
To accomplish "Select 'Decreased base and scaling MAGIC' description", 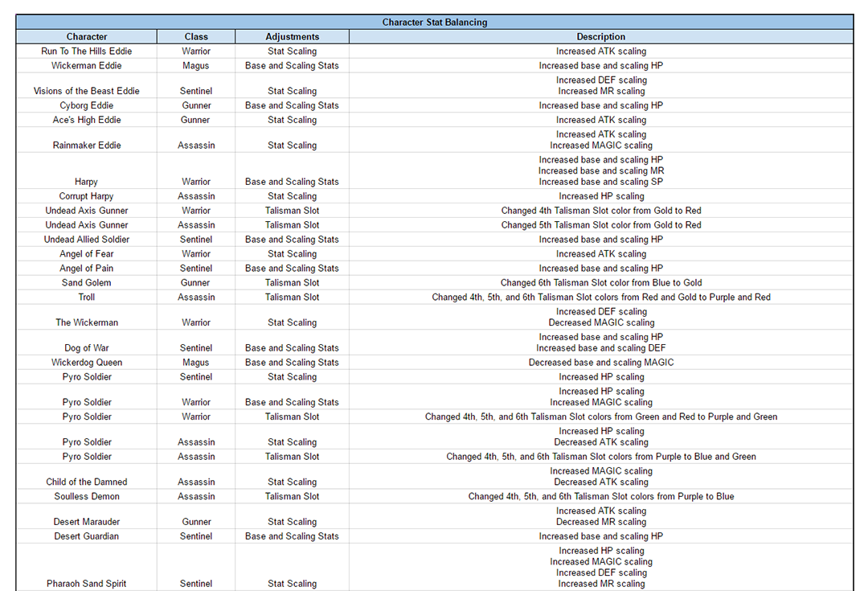I will 600,363.
